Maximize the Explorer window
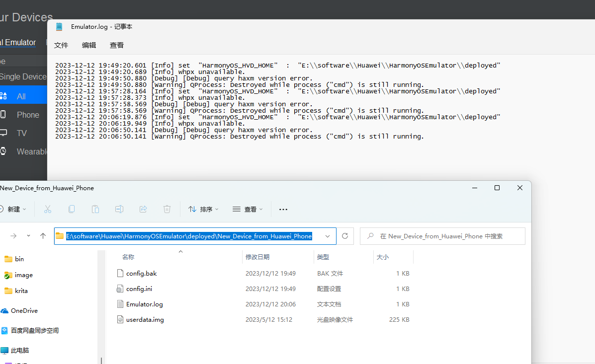Screen dimensions: 595x364 (x=497, y=188)
